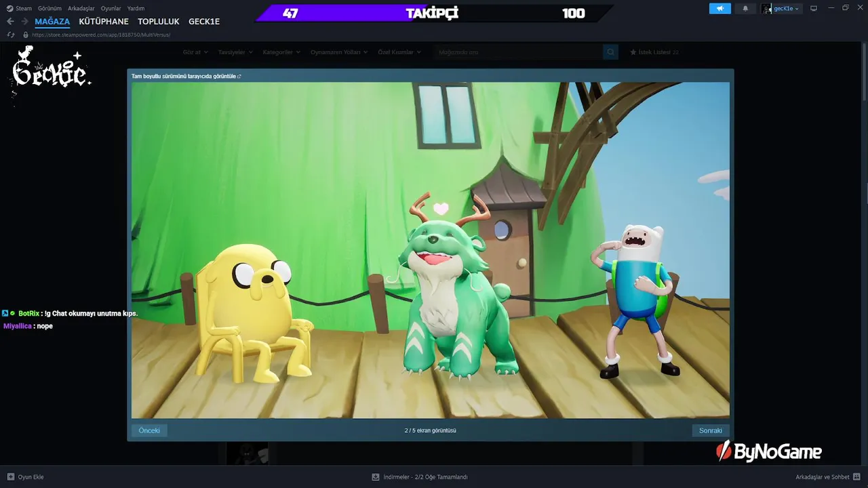
Task: Open the GECK1E profile tab
Action: 204,22
